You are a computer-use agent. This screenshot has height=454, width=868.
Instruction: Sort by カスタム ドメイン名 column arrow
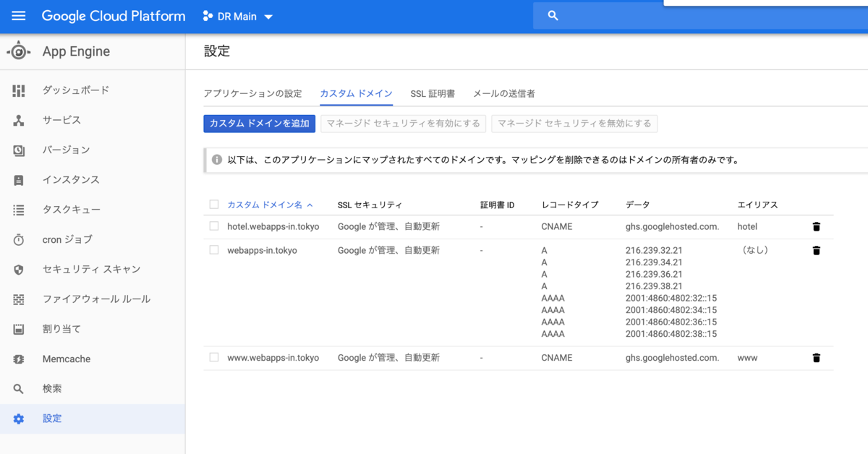pos(310,205)
